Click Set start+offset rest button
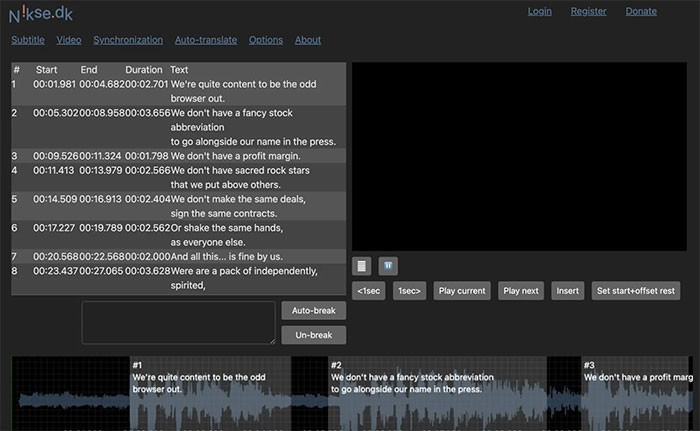Viewport: 700px width, 431px height. point(636,291)
